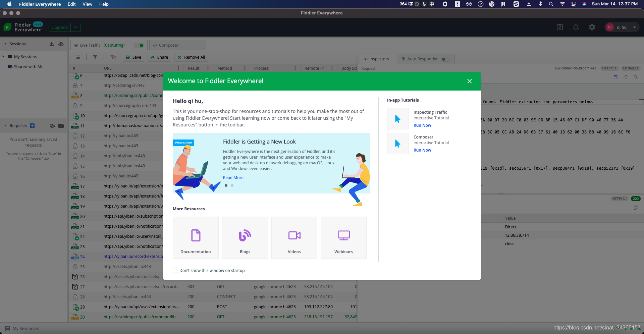
Task: Click Remove All sessions button
Action: [191, 57]
